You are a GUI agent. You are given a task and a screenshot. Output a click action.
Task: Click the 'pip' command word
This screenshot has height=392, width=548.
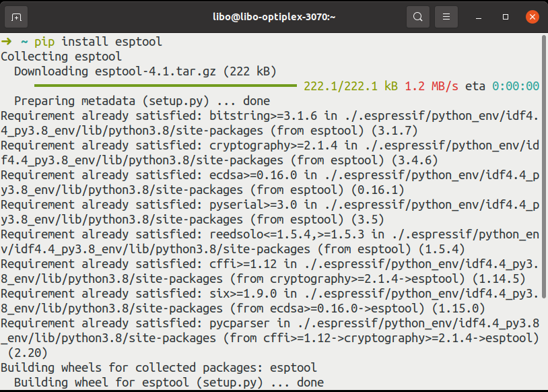coord(44,42)
